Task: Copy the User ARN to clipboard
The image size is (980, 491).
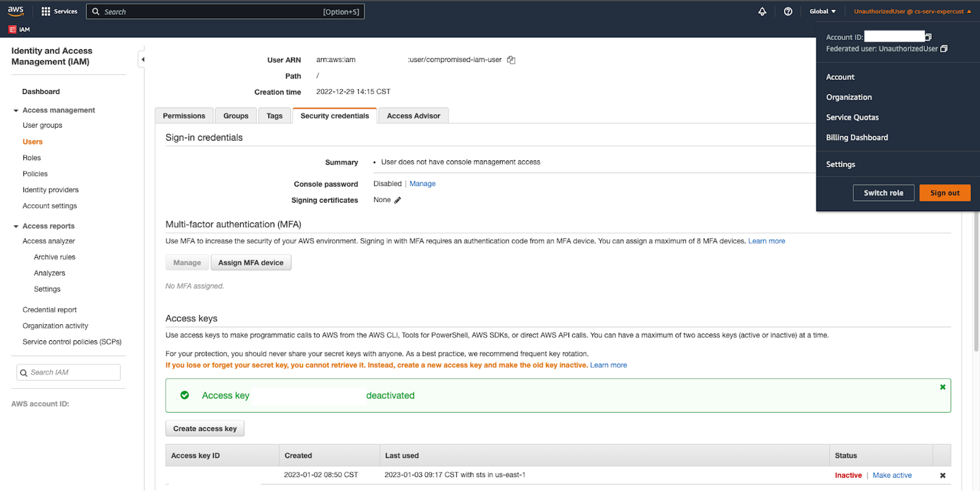Action: [x=511, y=60]
